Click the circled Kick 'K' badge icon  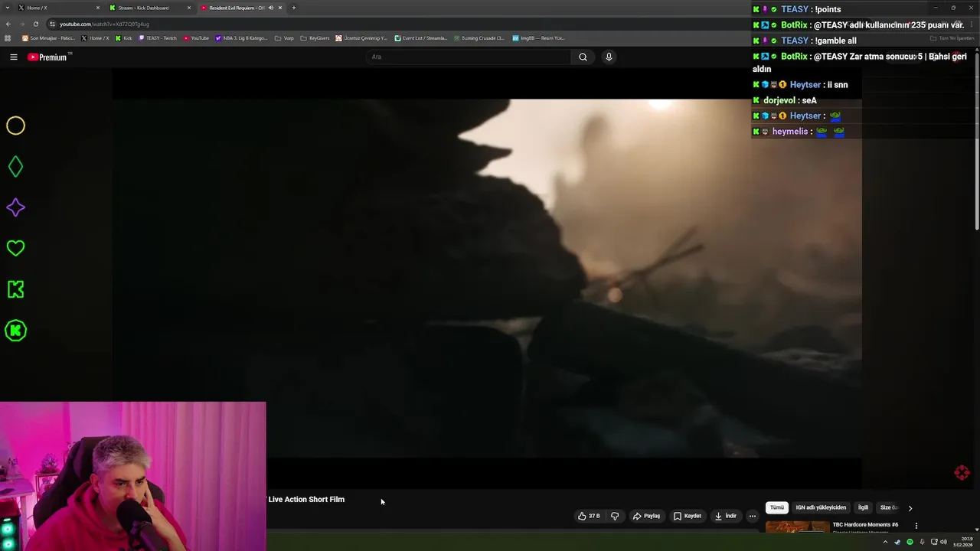pyautogui.click(x=15, y=331)
